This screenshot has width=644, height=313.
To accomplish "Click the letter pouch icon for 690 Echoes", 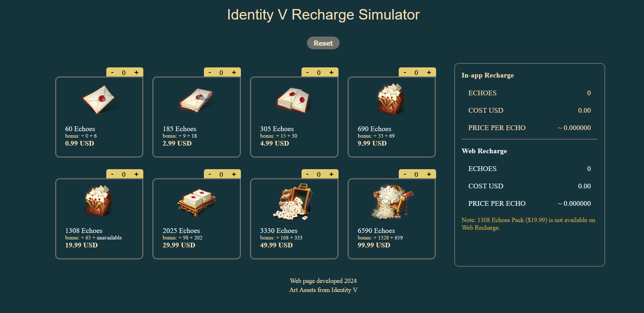I will coord(391,99).
